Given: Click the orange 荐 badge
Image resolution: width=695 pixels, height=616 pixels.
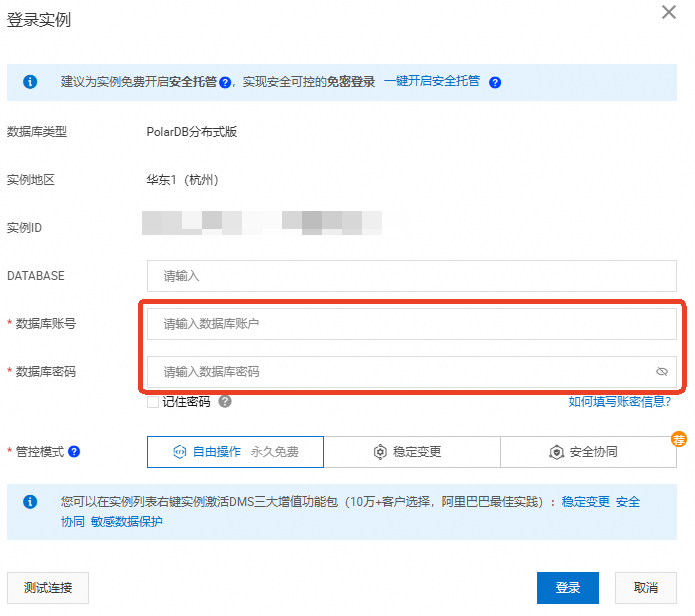Looking at the screenshot, I should (678, 439).
